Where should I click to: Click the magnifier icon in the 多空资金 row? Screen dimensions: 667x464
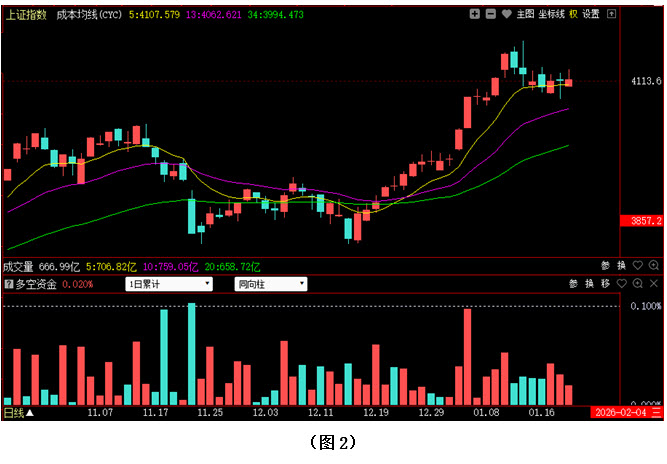(637, 284)
